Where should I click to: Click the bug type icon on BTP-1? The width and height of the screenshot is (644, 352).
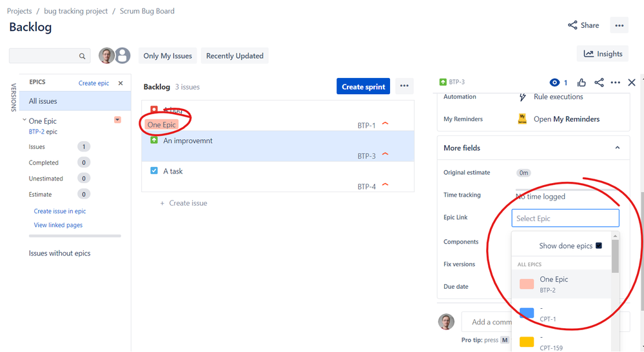pyautogui.click(x=154, y=109)
